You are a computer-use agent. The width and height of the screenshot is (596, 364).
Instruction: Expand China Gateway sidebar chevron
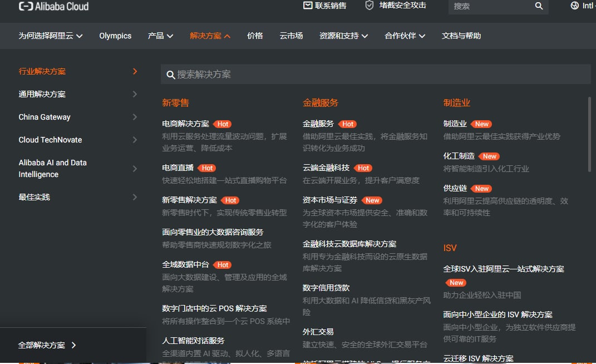pos(135,117)
